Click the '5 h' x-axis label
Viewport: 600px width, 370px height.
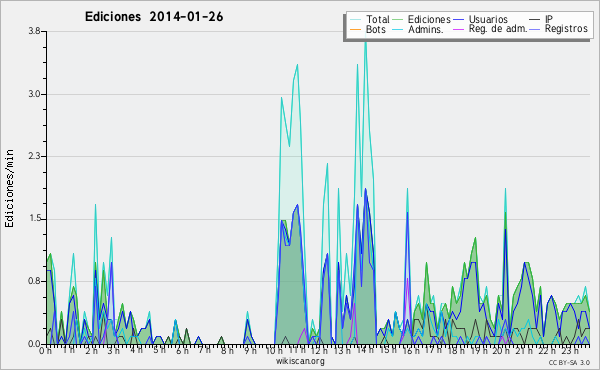coord(159,350)
